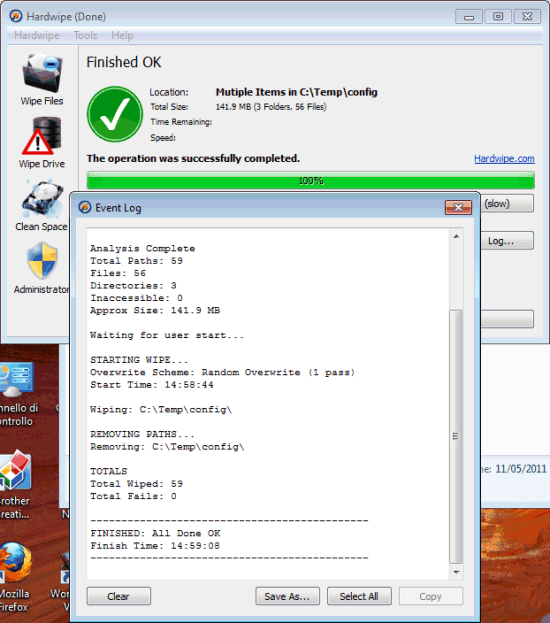Viewport: 550px width, 623px height.
Task: Open the Tools menu
Action: 85,35
